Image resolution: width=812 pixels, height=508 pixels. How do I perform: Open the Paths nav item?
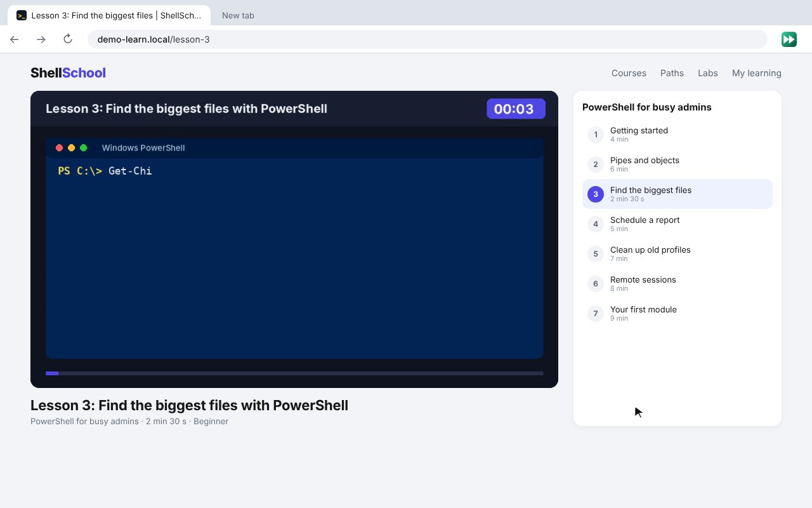point(672,73)
